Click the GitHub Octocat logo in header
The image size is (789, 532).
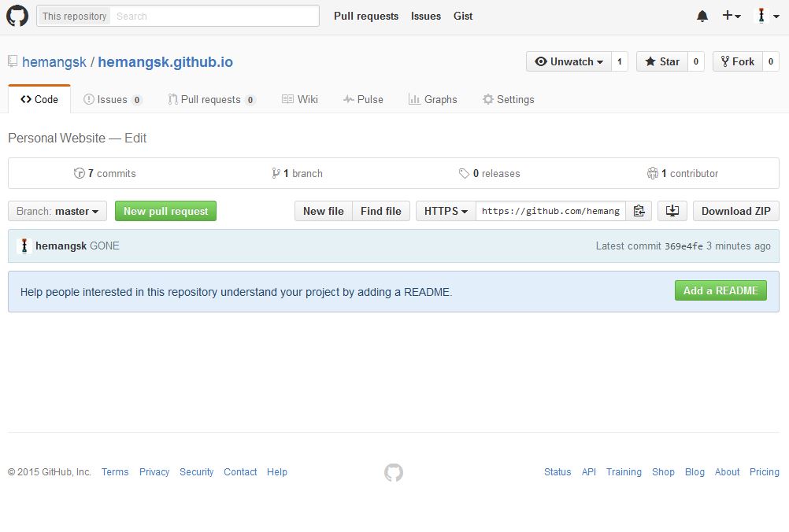click(x=17, y=16)
